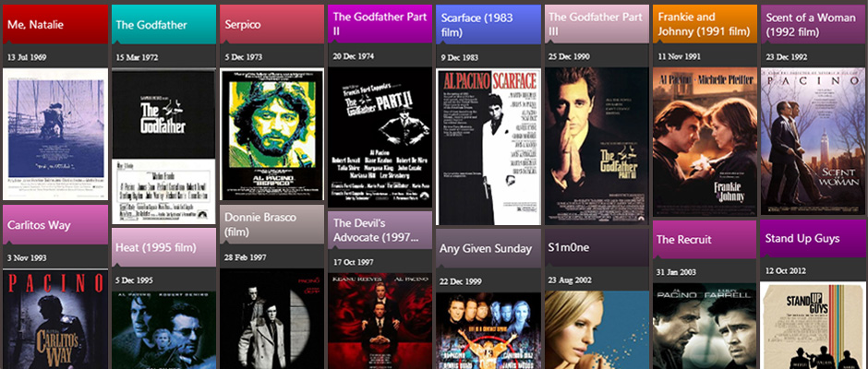
Task: Select the Any Given Sunday poster
Action: click(x=488, y=331)
